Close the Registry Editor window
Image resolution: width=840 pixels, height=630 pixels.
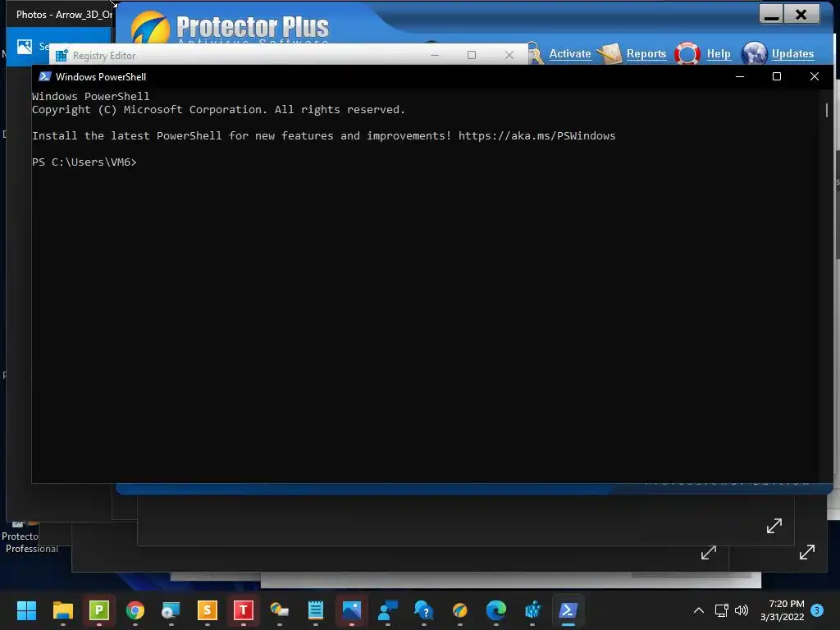tap(509, 55)
